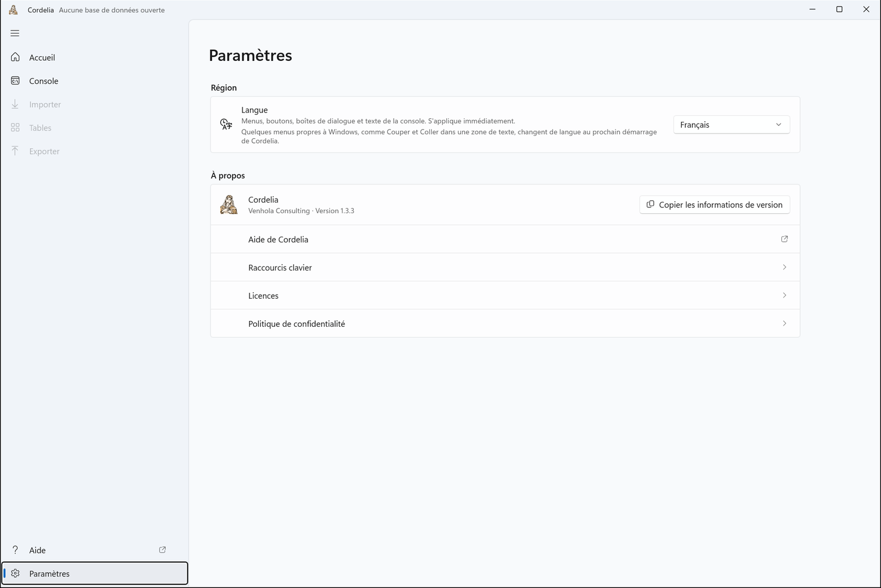Close the Cordelia window
This screenshot has height=588, width=881.
[x=866, y=9]
